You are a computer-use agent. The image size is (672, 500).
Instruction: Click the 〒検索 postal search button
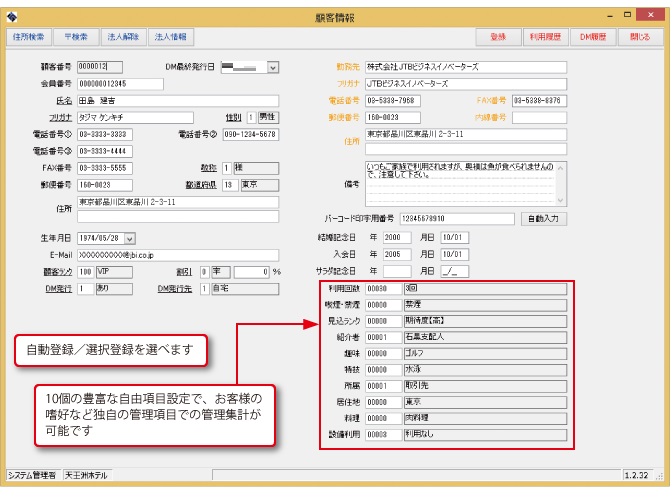[x=76, y=37]
